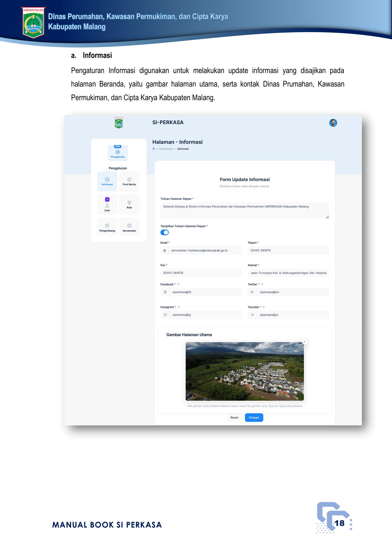Image resolution: width=392 pixels, height=554 pixels.
Task: Click the Email input field
Action: coord(205,250)
